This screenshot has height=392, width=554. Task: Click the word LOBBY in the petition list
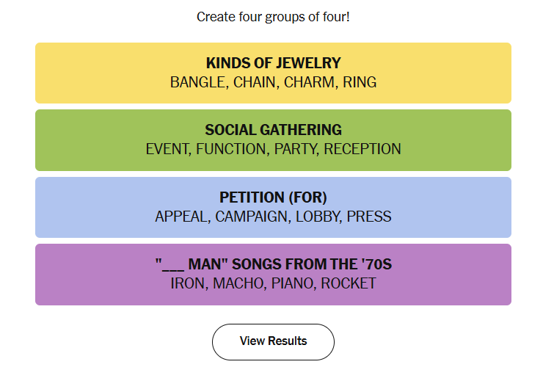(317, 217)
